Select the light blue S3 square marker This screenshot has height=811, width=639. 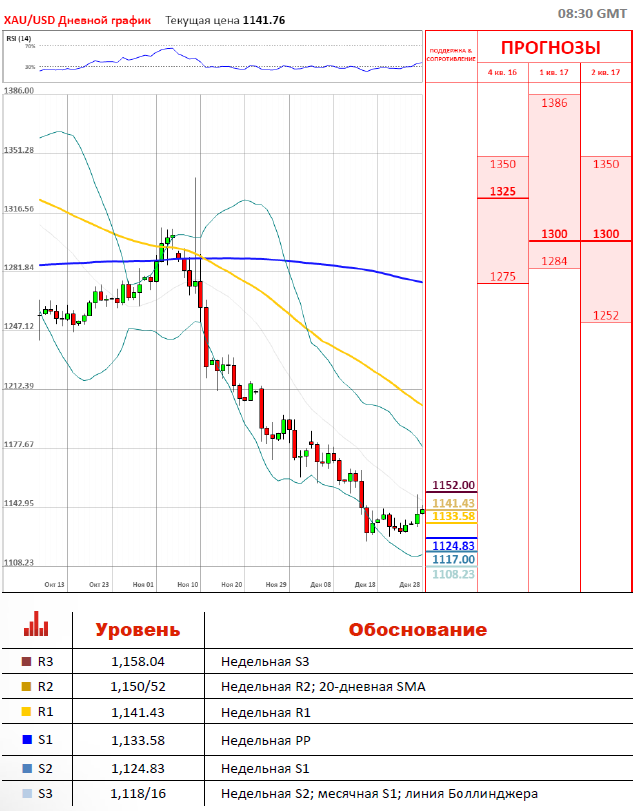tap(26, 795)
